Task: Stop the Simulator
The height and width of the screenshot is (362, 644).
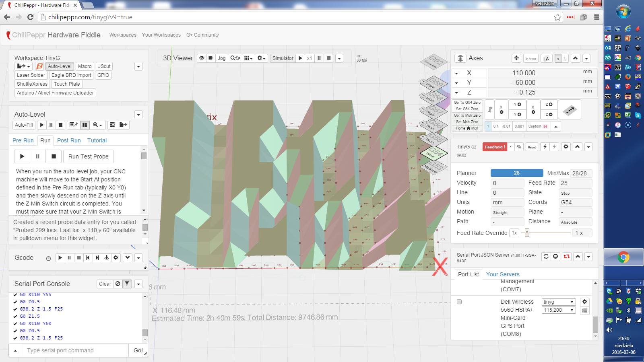Action: [329, 58]
